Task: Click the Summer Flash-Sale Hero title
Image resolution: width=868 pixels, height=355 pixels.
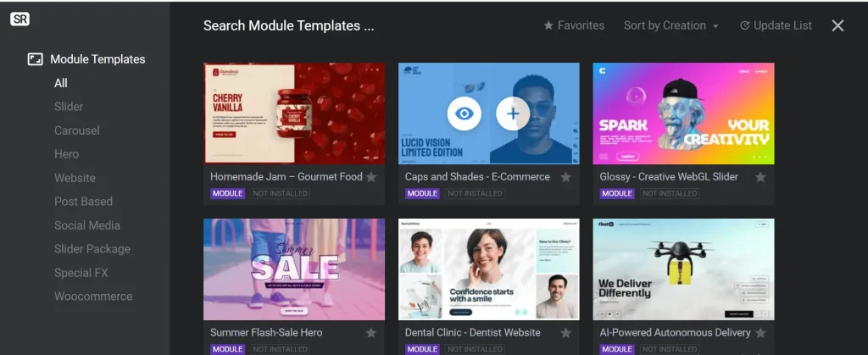Action: [x=266, y=333]
